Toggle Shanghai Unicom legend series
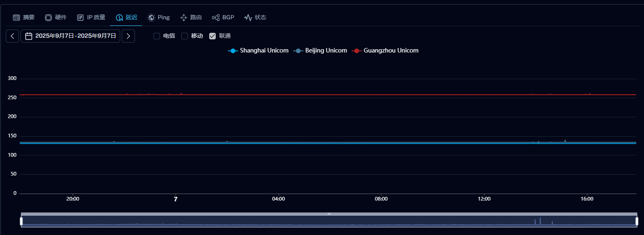Viewport: 644px width, 235px height. [x=258, y=50]
